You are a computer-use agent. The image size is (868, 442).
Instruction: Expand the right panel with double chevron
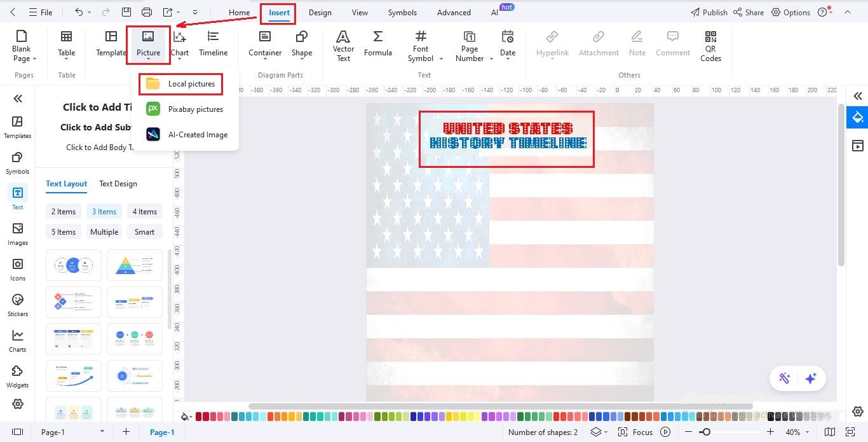pyautogui.click(x=858, y=96)
